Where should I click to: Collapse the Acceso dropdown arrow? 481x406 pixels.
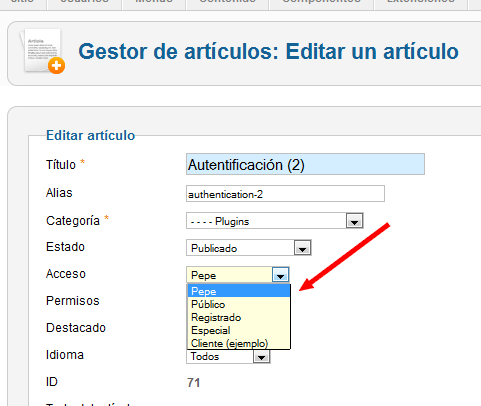[x=280, y=275]
